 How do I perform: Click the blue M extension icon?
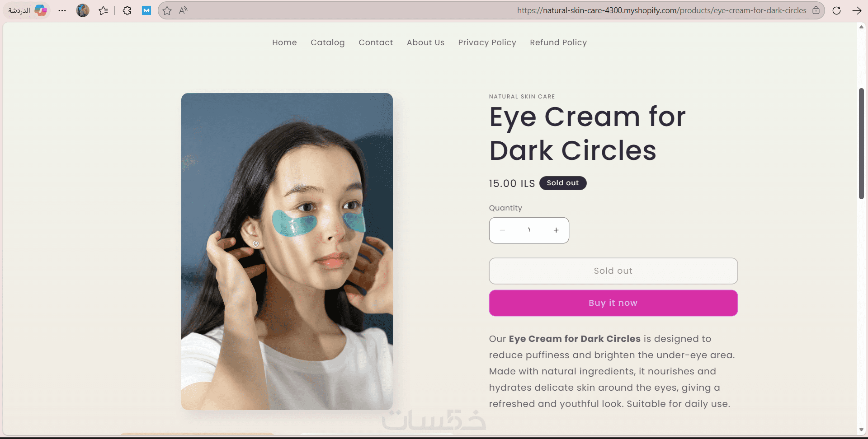click(146, 10)
